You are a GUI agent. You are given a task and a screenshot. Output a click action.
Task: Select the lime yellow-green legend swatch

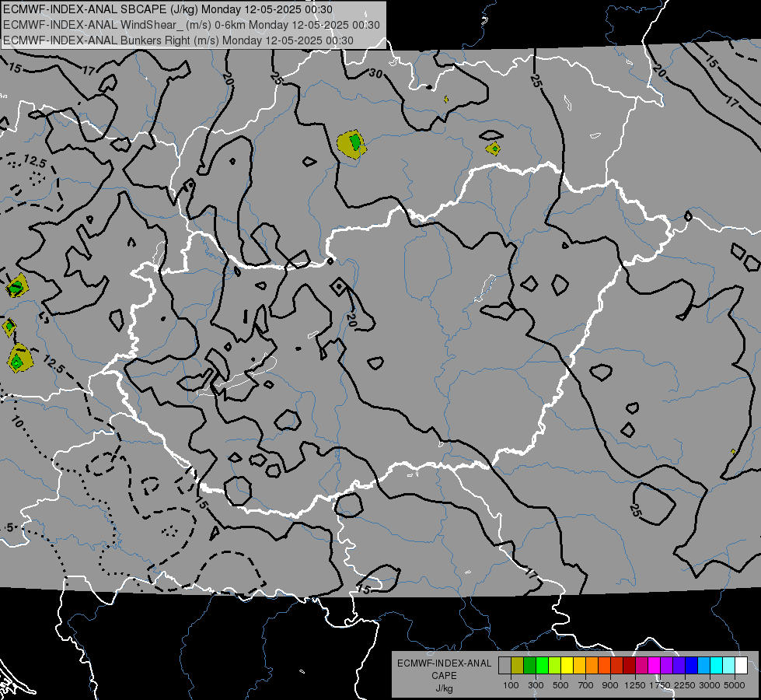click(x=555, y=666)
